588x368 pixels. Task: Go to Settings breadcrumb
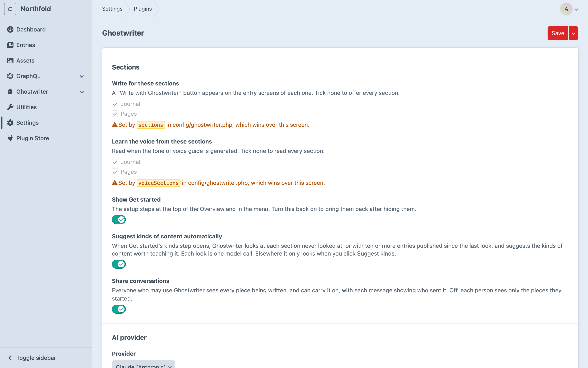click(x=112, y=9)
